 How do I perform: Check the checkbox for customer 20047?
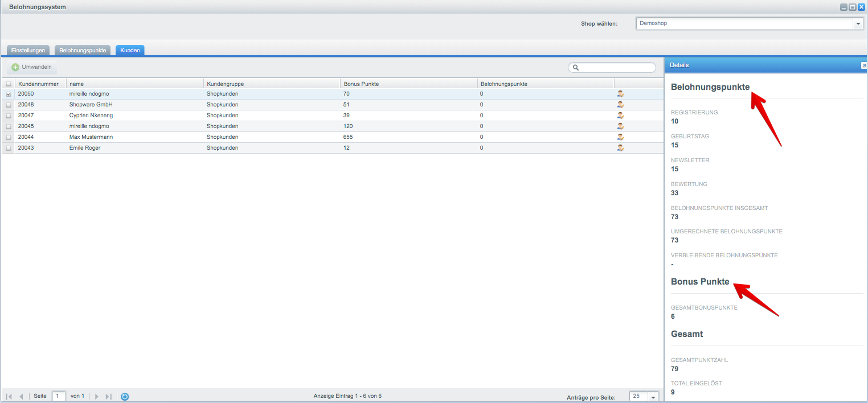click(9, 116)
